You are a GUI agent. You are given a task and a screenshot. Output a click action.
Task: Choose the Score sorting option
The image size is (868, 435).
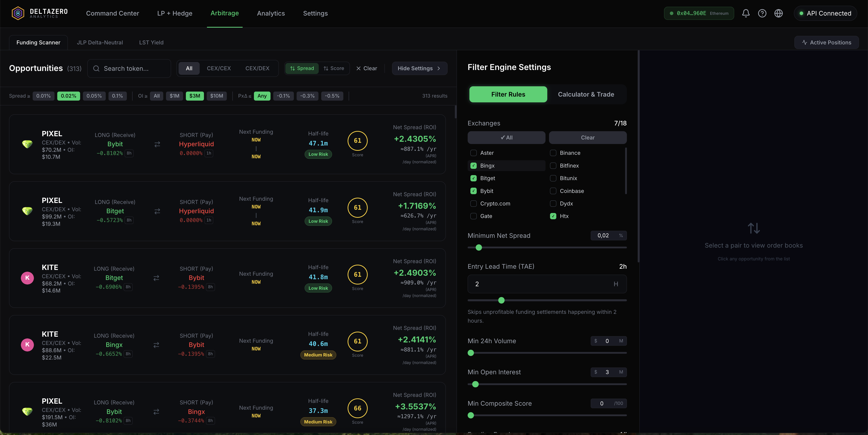tap(334, 68)
